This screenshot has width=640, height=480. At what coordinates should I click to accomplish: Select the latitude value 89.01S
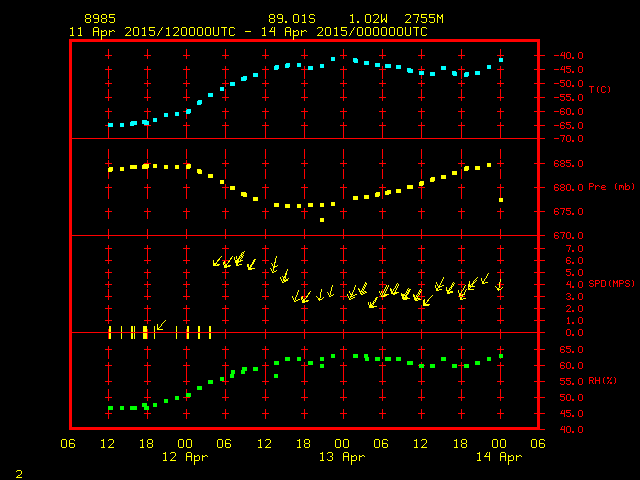point(292,19)
